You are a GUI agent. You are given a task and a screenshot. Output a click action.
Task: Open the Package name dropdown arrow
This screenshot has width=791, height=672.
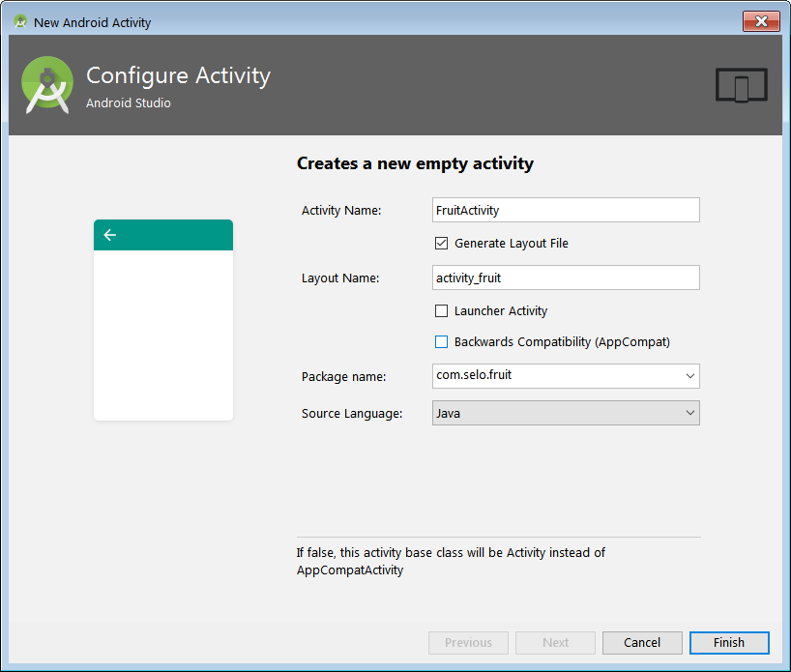690,376
